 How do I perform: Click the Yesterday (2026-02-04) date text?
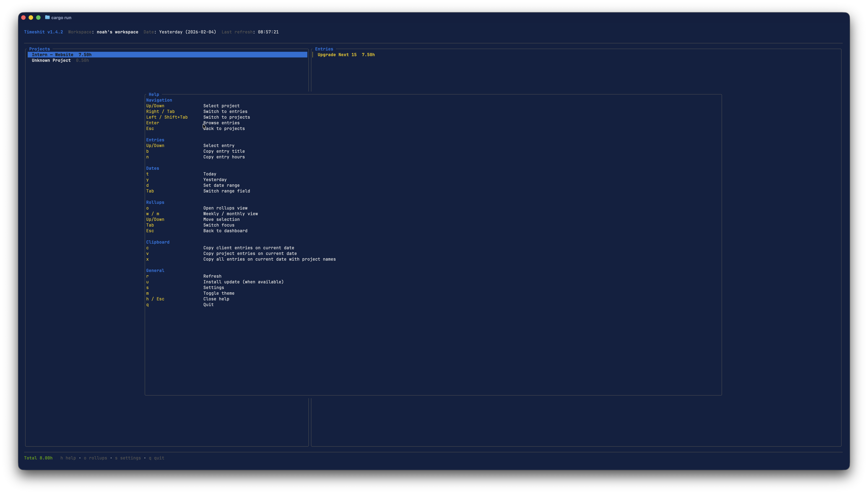pyautogui.click(x=187, y=32)
